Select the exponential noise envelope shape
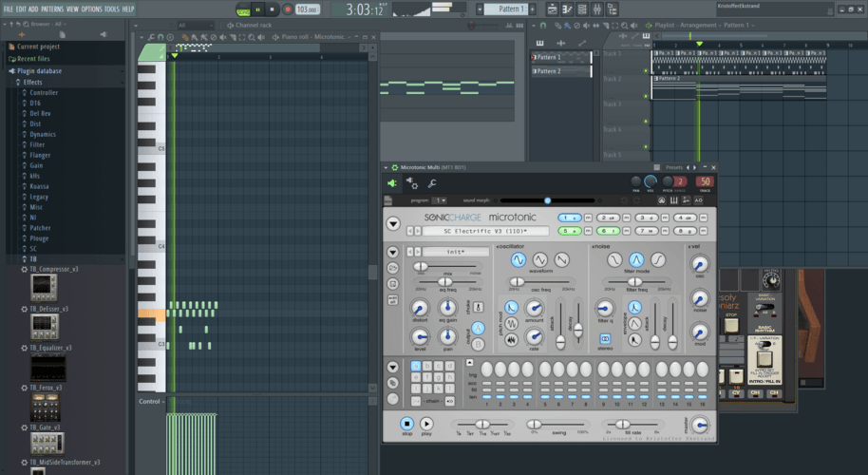 635,307
